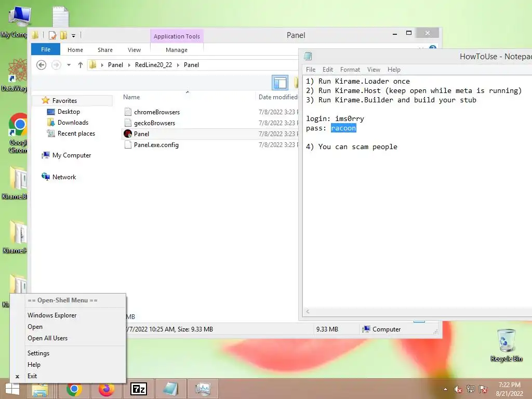Select Recycle Bin desktop icon
Image resolution: width=532 pixels, height=399 pixels.
(507, 345)
